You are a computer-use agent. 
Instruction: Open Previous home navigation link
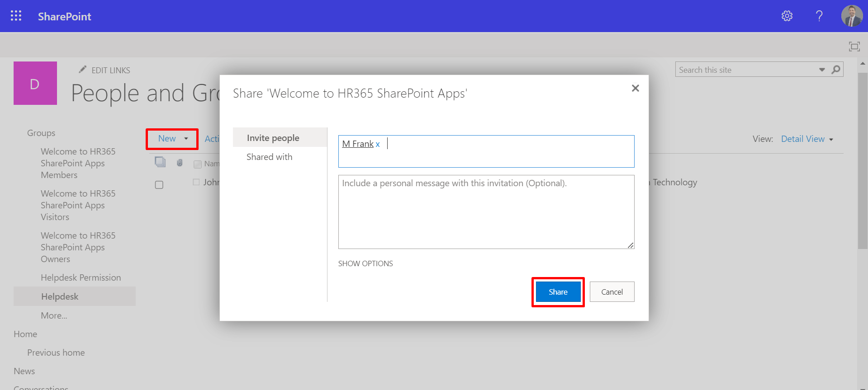(56, 352)
